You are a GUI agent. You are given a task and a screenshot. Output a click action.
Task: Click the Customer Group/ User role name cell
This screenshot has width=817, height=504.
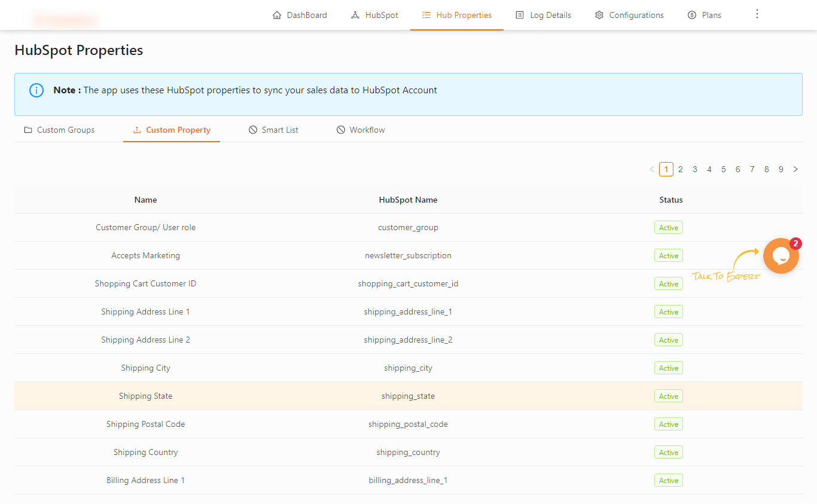pyautogui.click(x=145, y=227)
